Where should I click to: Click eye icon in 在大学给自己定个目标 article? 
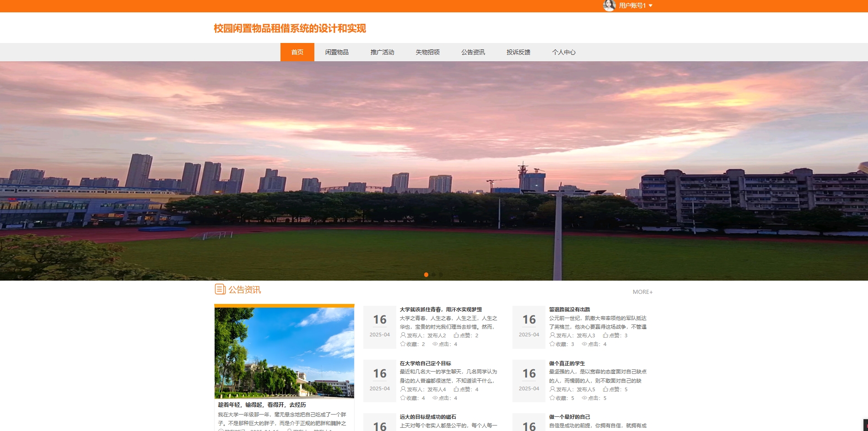point(435,398)
